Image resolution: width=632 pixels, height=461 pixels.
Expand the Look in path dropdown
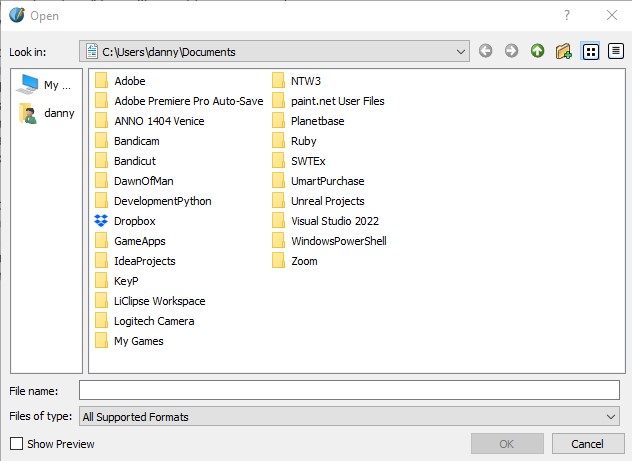pyautogui.click(x=460, y=51)
